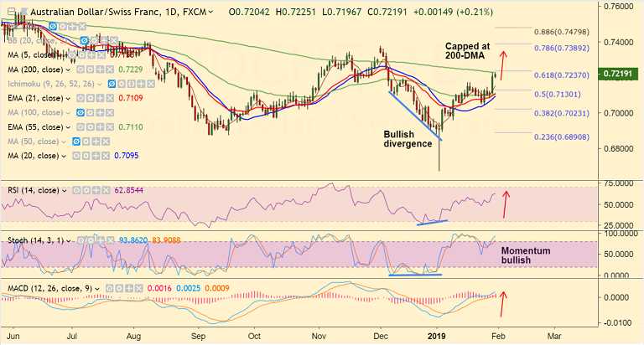Remove the EMA (21, close) indicator
644x345 pixels.
(110, 99)
